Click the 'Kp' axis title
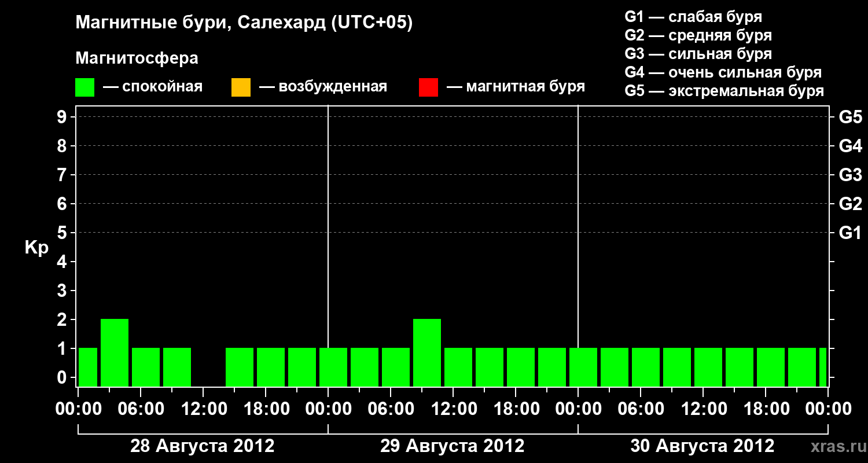 pyautogui.click(x=36, y=248)
